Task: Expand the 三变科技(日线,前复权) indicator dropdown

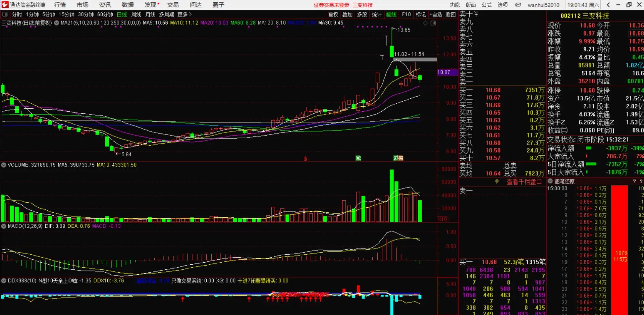Action: [56, 23]
